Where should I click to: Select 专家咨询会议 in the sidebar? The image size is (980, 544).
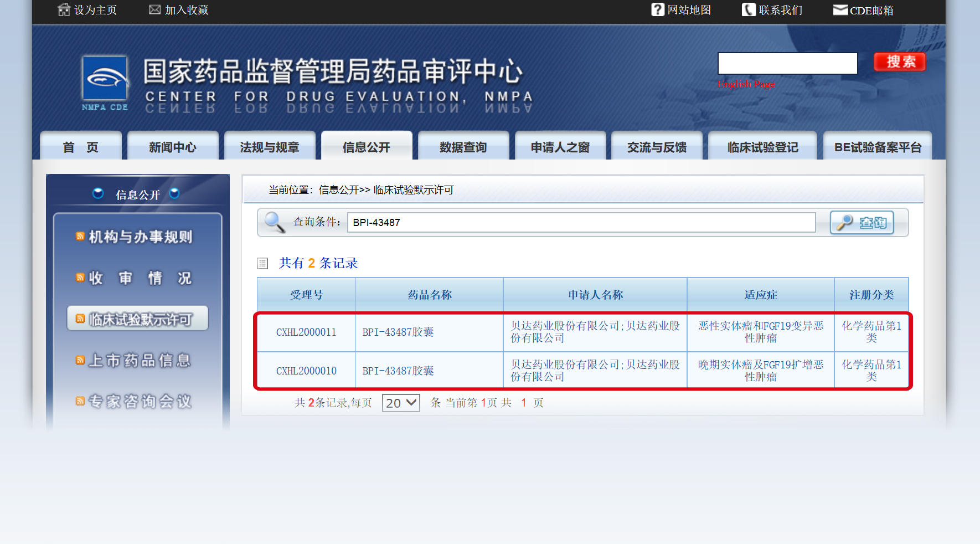tap(140, 401)
